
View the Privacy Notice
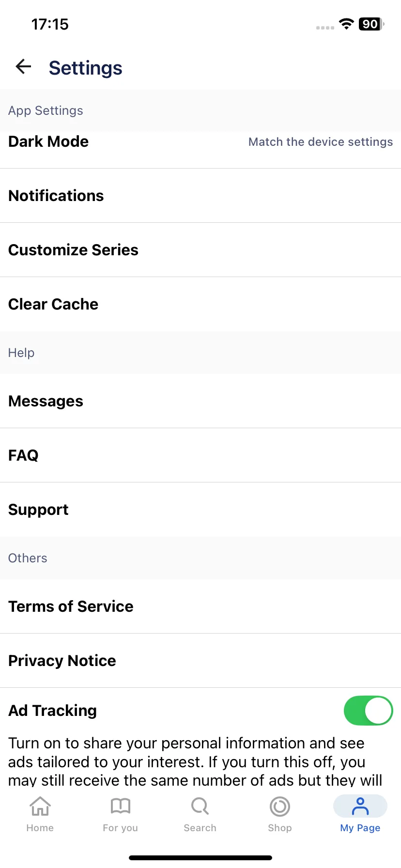[200, 661]
